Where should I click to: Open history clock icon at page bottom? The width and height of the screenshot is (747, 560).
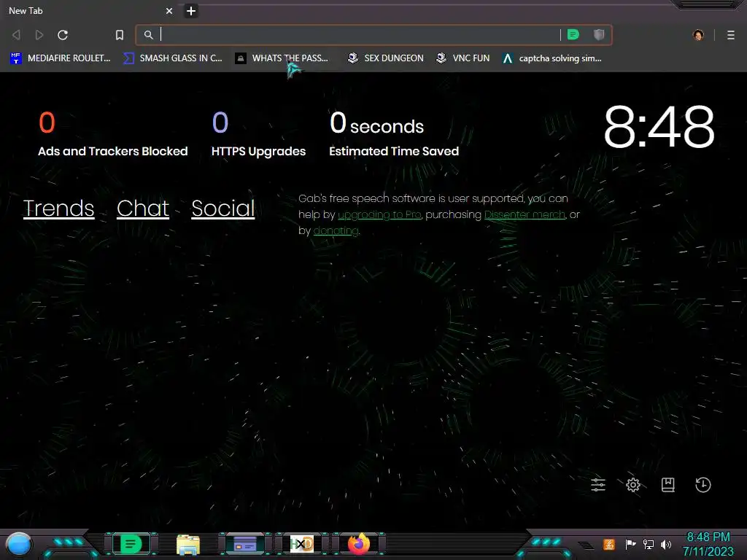(703, 485)
